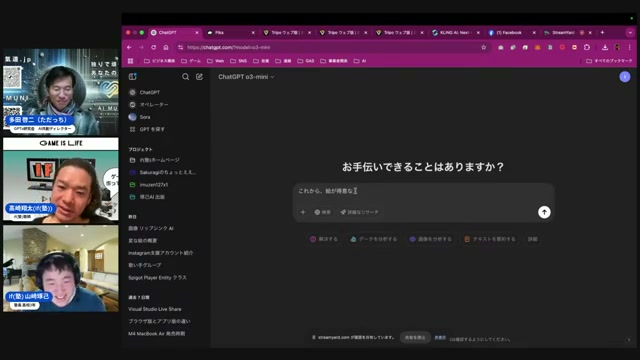Image resolution: width=640 pixels, height=360 pixels.
Task: Open the AI bookmark folder
Action: pyautogui.click(x=360, y=61)
